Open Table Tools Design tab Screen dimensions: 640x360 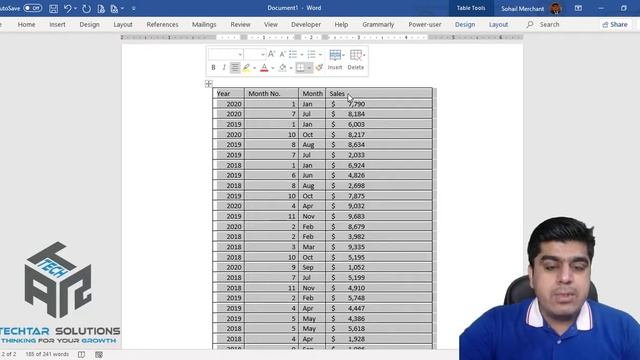(x=465, y=24)
